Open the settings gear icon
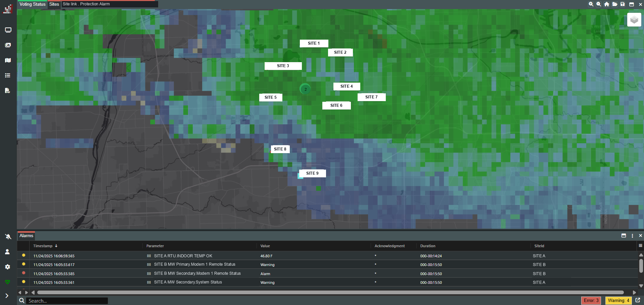Viewport: 644px width, 305px height. pos(7,267)
